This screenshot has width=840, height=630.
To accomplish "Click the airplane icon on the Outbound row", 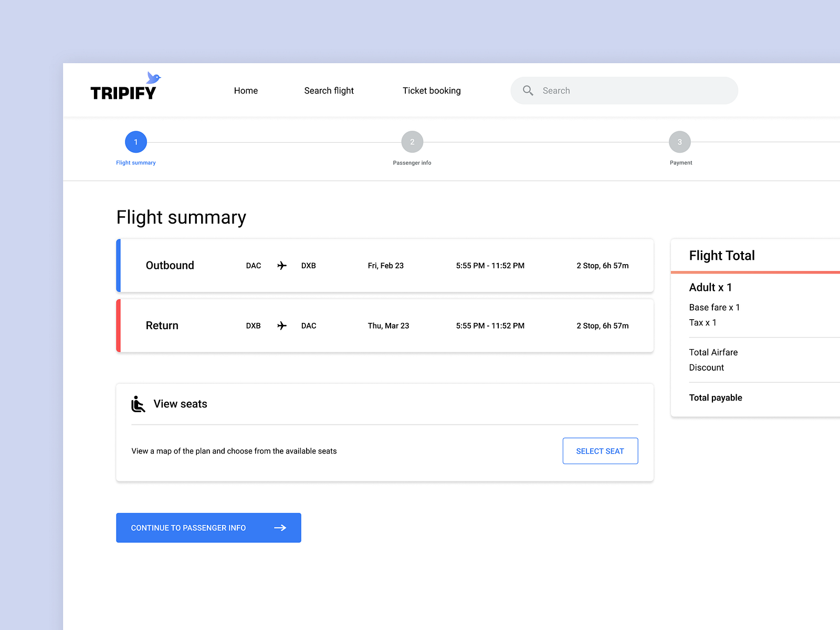I will click(x=281, y=266).
